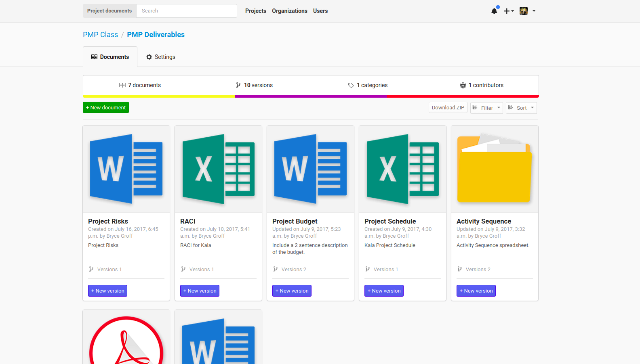This screenshot has height=364, width=640.
Task: Go to PMP Class breadcrumb link
Action: pyautogui.click(x=101, y=35)
